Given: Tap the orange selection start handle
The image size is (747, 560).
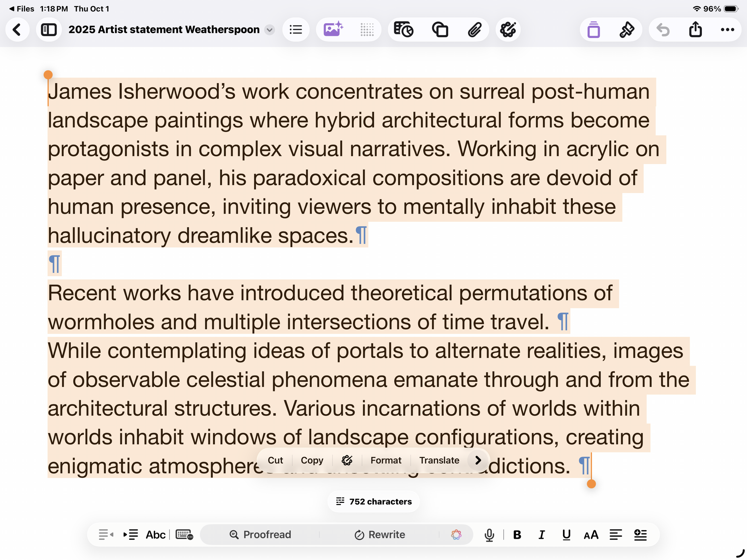Looking at the screenshot, I should (x=48, y=75).
